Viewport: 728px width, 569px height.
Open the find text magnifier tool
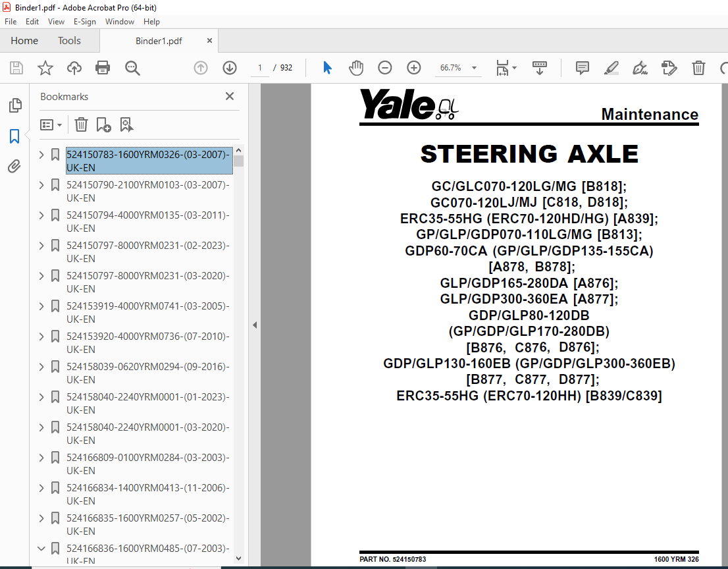(132, 68)
